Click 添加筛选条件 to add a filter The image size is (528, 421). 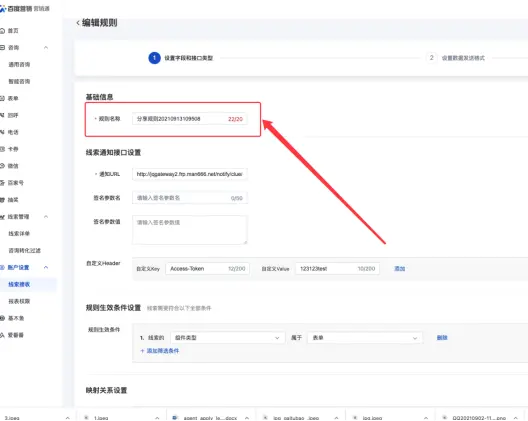pyautogui.click(x=160, y=351)
